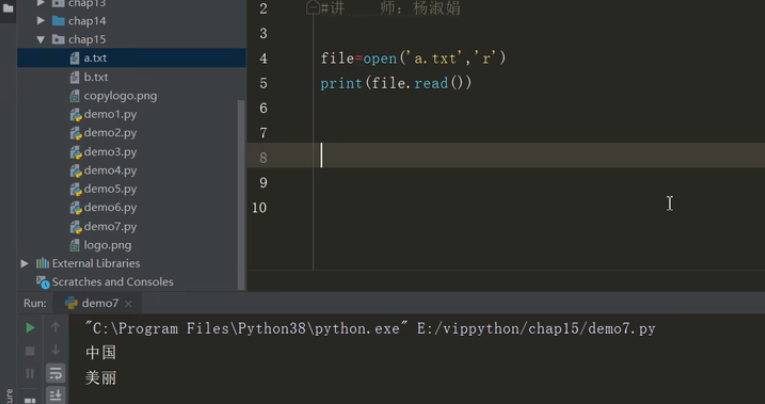This screenshot has width=765, height=404.
Task: Click the Scratches and Consoles icon
Action: pyautogui.click(x=42, y=282)
